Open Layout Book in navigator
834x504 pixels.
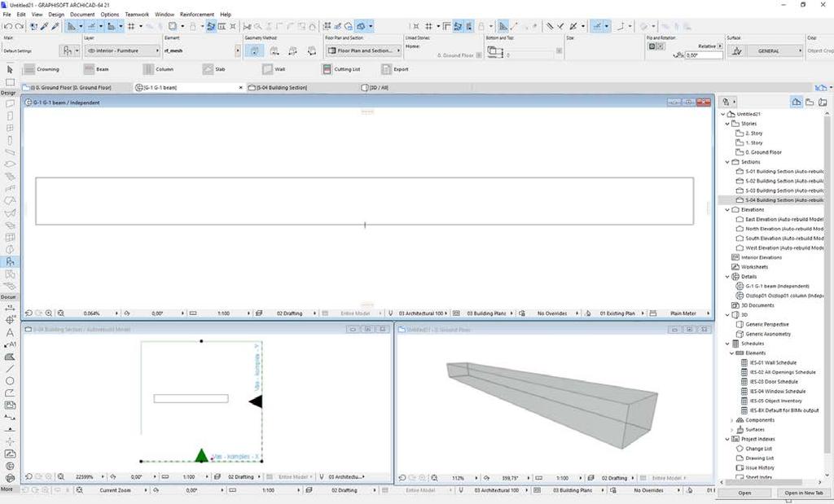823,102
